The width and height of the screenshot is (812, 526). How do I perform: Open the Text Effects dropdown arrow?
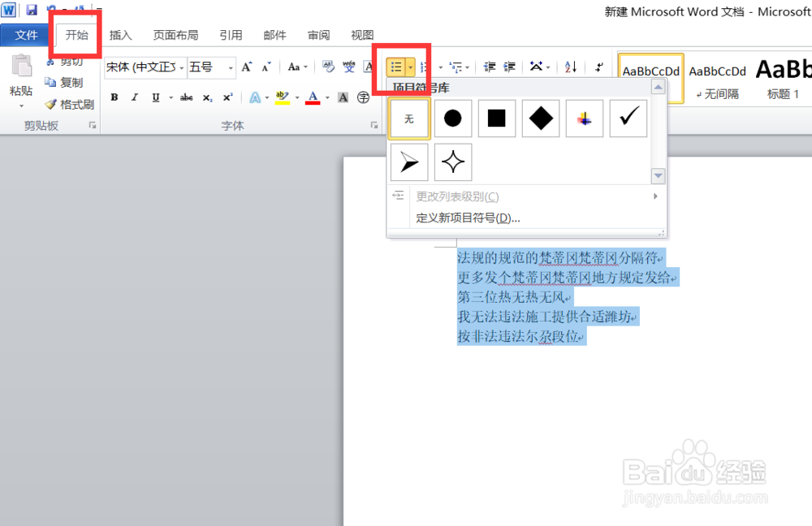(267, 97)
